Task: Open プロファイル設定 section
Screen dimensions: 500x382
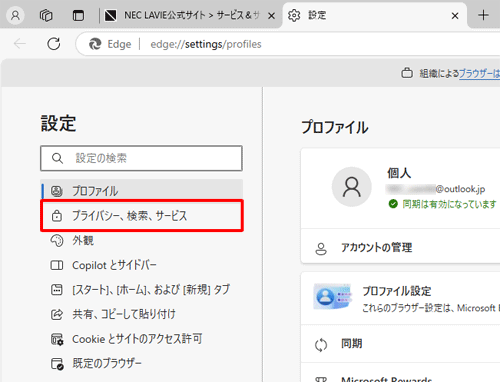Action: click(400, 298)
